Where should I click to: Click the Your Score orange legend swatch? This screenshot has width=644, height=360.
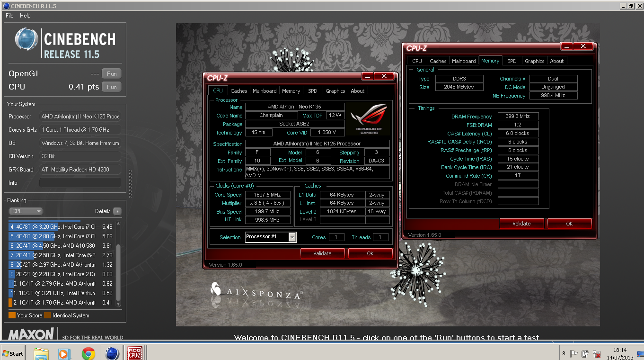[x=12, y=315]
